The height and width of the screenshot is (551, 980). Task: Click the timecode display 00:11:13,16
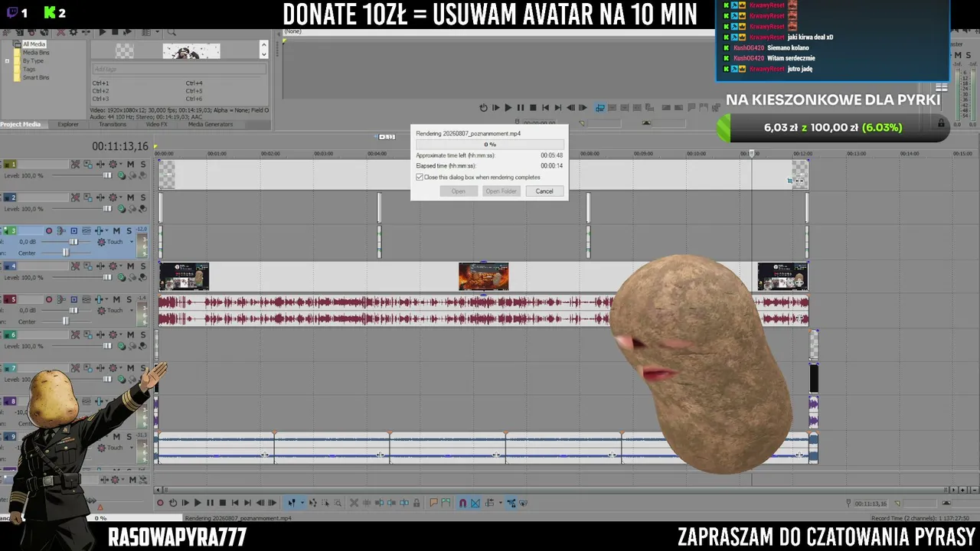coord(120,146)
